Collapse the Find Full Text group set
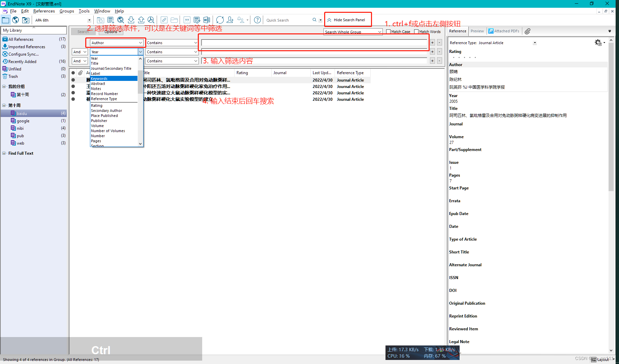The image size is (619, 364). (x=4, y=153)
